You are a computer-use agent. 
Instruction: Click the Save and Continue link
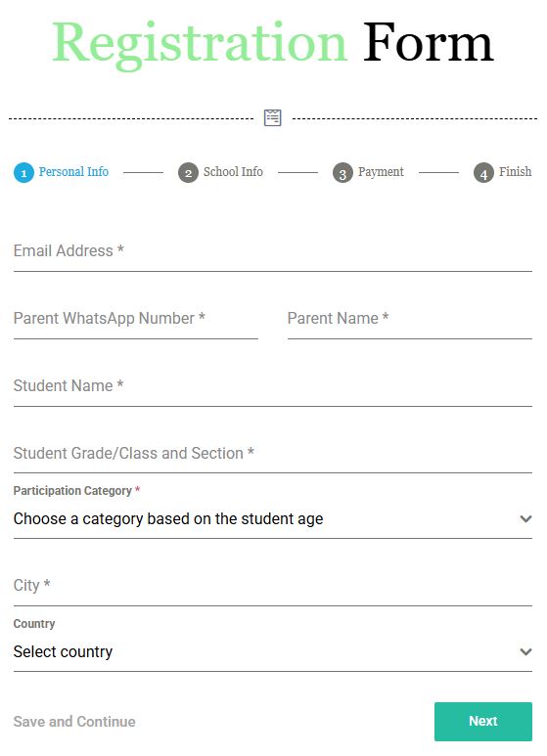point(74,722)
